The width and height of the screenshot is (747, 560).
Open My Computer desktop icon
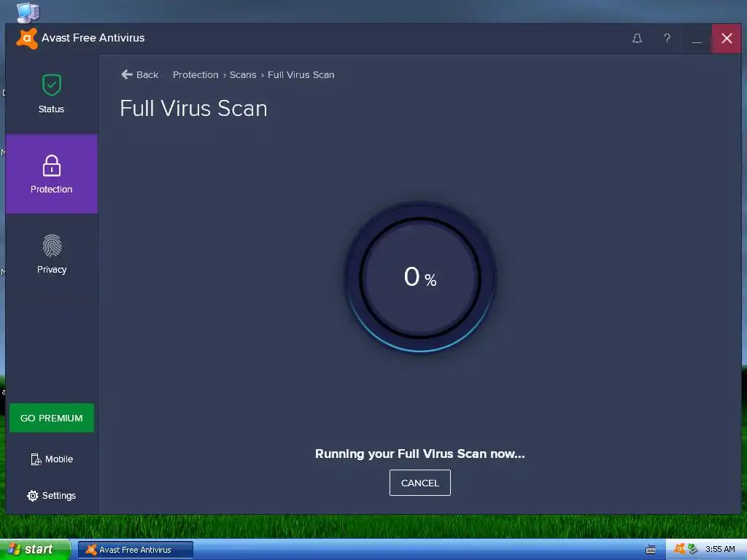tap(28, 12)
